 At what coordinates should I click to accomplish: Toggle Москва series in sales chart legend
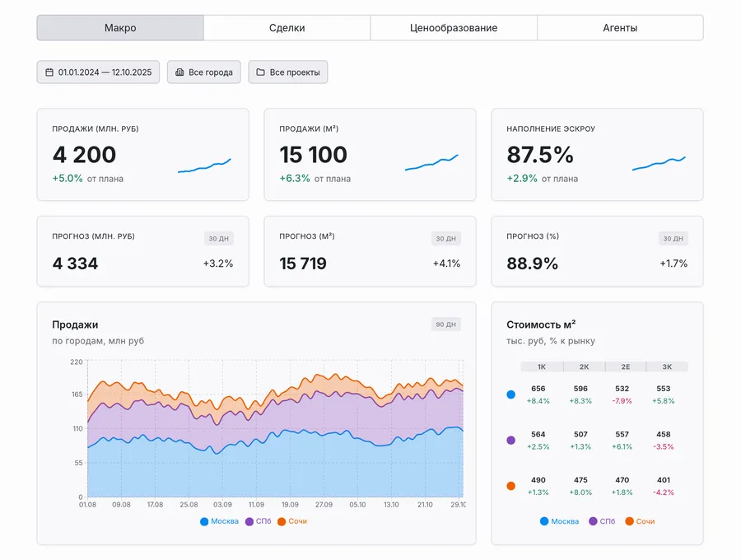point(219,521)
